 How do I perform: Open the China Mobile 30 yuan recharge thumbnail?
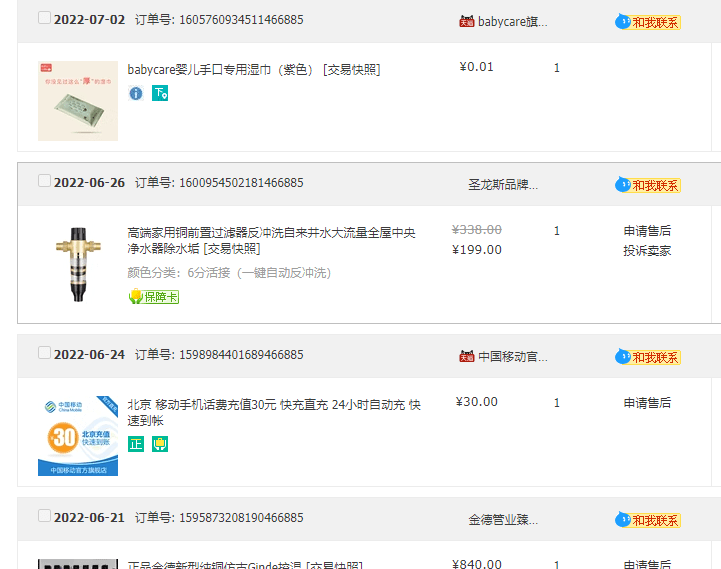coord(78,436)
